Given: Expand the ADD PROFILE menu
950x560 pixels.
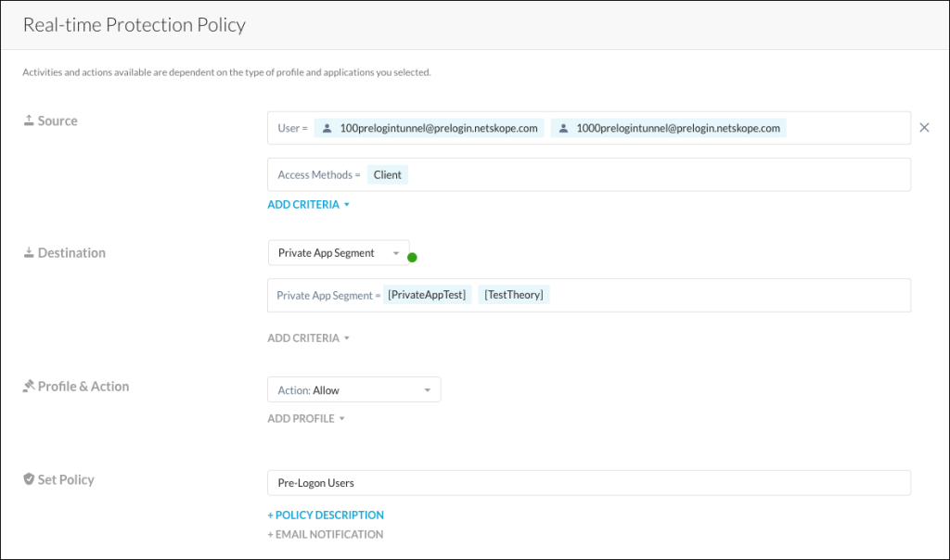Looking at the screenshot, I should click(x=306, y=418).
